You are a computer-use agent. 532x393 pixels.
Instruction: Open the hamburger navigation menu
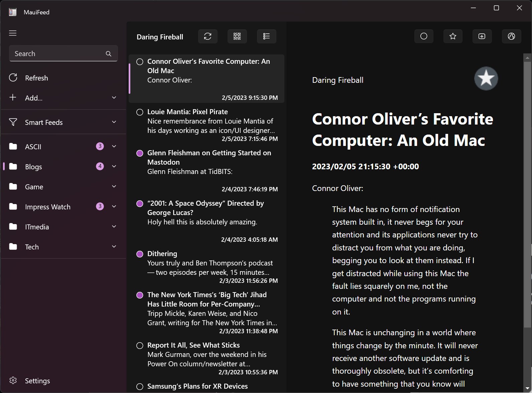coord(13,33)
